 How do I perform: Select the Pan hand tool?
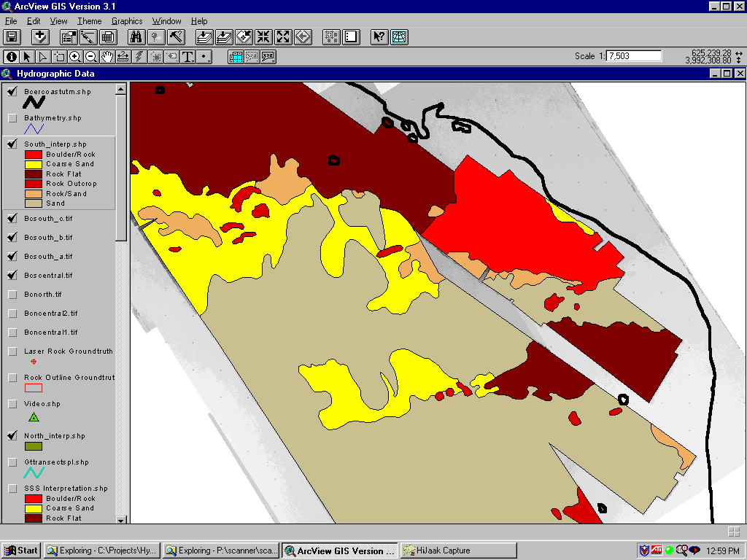point(107,56)
